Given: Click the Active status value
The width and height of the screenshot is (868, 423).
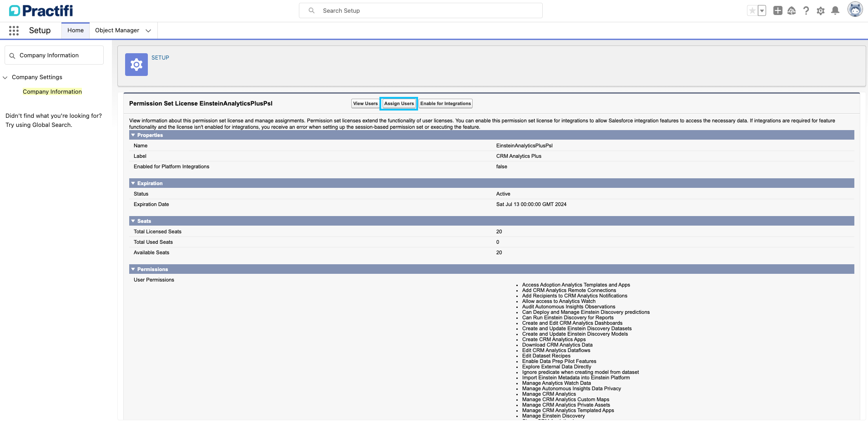Looking at the screenshot, I should point(503,194).
